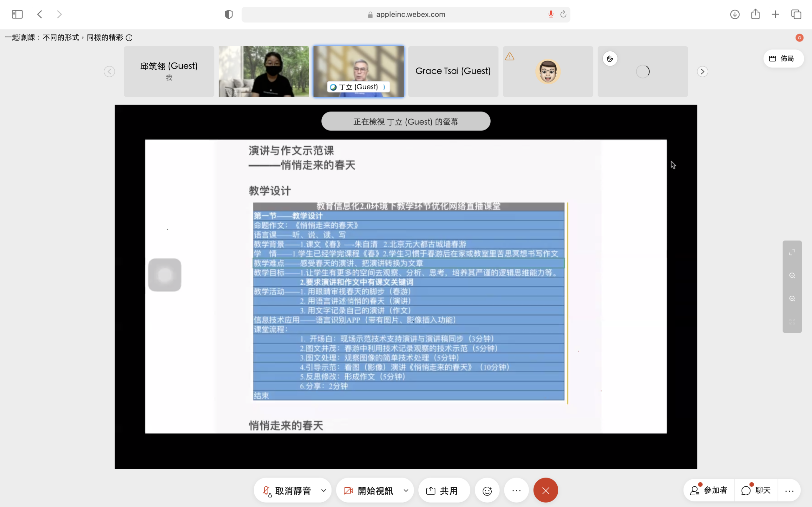Image resolution: width=812 pixels, height=507 pixels.
Task: Expand shared screen to fullscreen
Action: pyautogui.click(x=792, y=252)
